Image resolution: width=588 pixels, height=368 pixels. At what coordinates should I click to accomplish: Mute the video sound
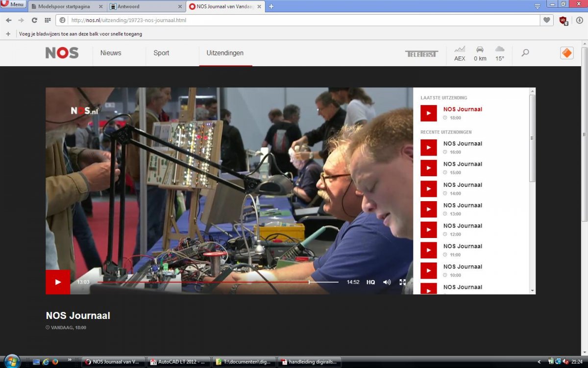tap(387, 282)
